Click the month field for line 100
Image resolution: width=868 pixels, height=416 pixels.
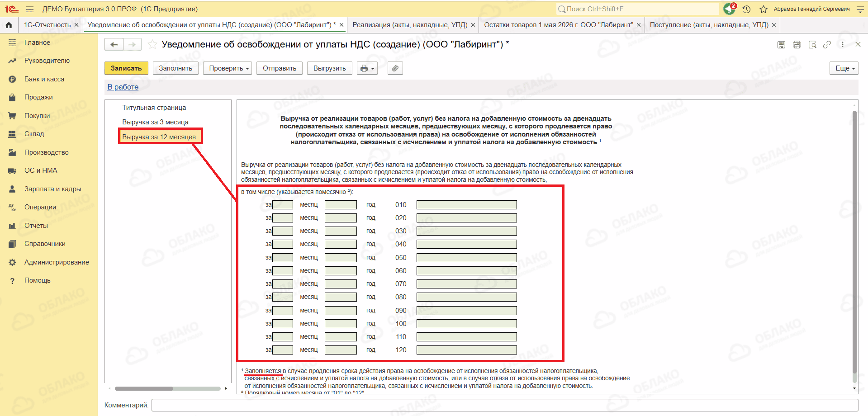[x=283, y=324]
